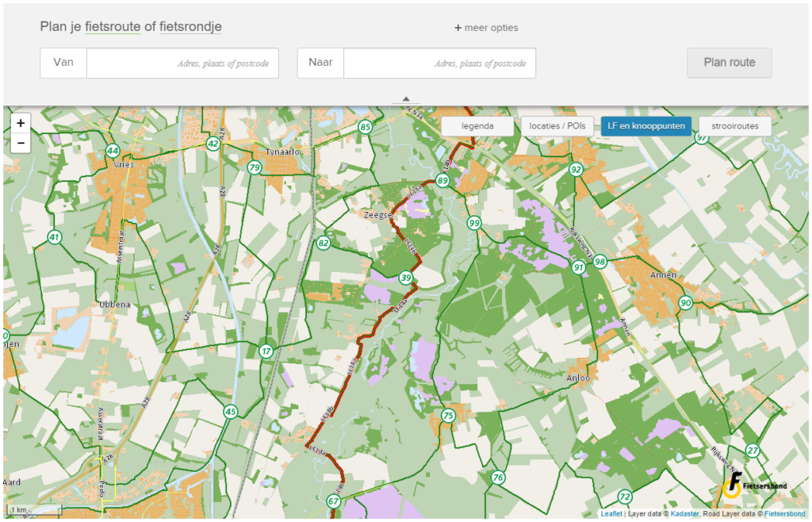Toggle the LF en knooppunten layer
812x522 pixels.
(645, 126)
